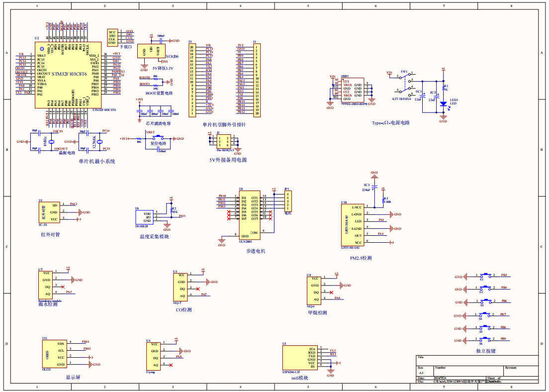Select push button S6 connected to PB9

click(484, 340)
